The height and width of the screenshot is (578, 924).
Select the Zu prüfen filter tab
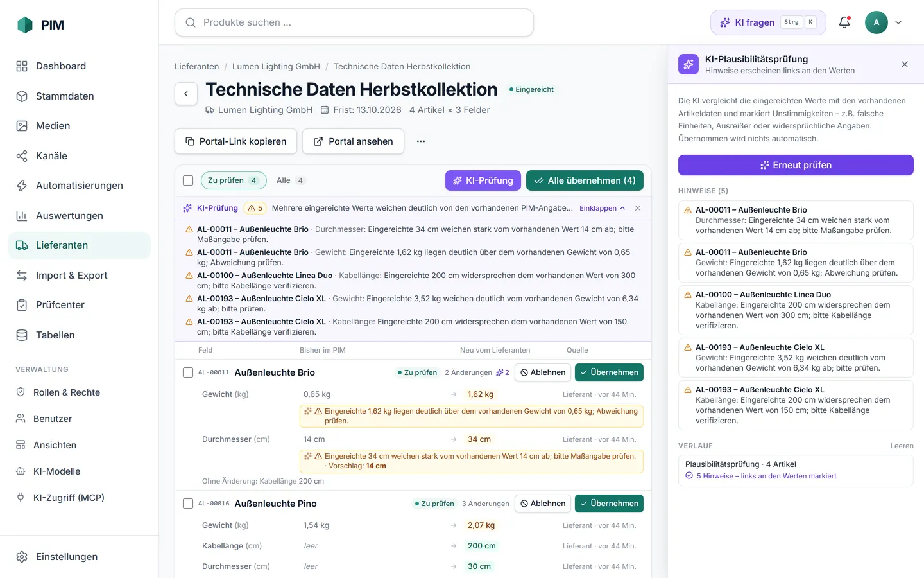click(x=234, y=180)
